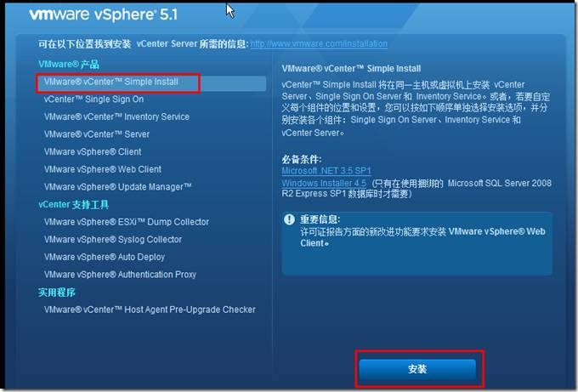578x392 pixels.
Task: Open the vmware.com installation link
Action: (x=319, y=44)
